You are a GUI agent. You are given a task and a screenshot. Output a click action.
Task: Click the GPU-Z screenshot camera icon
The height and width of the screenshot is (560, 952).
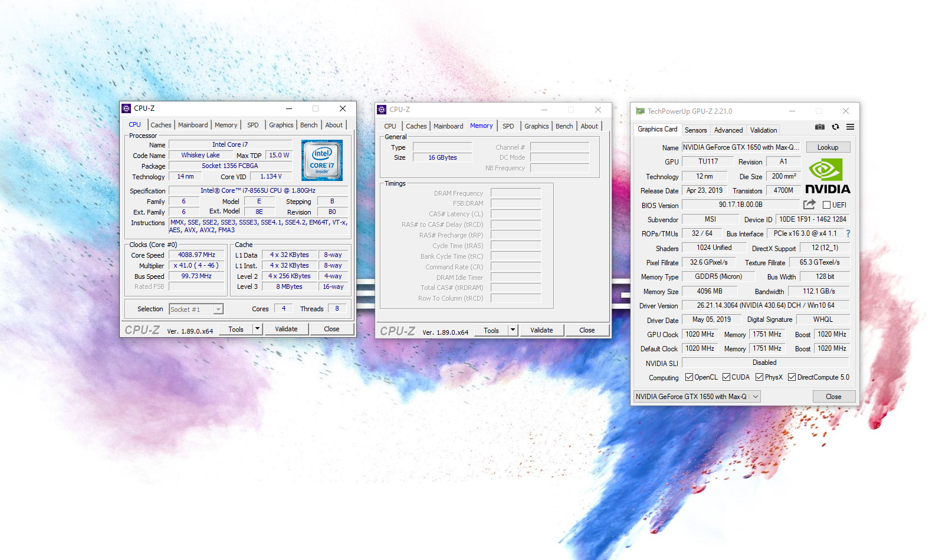click(820, 127)
